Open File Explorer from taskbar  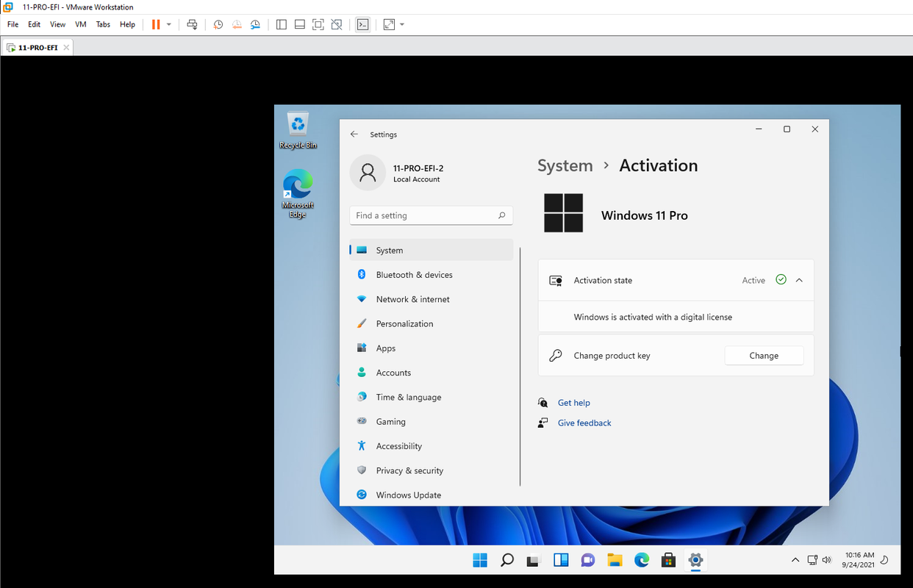coord(615,560)
